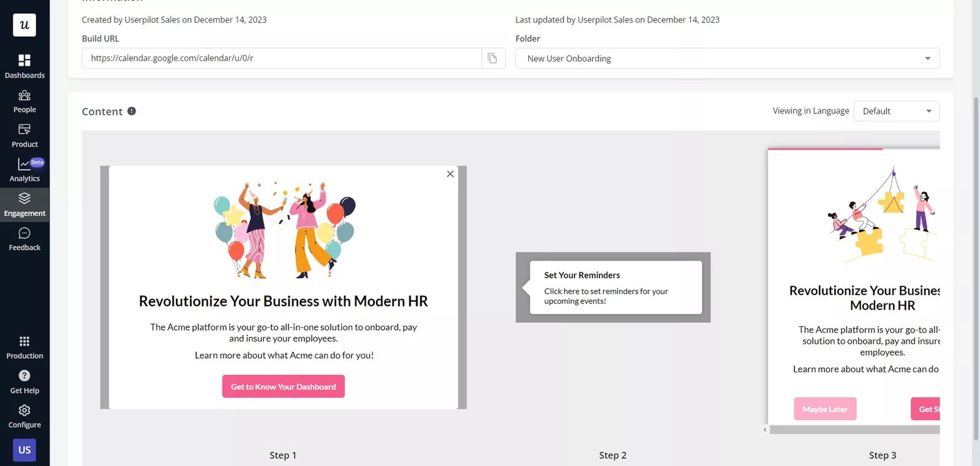Click the Content section heading
Viewport: 980px width, 466px height.
pos(102,112)
